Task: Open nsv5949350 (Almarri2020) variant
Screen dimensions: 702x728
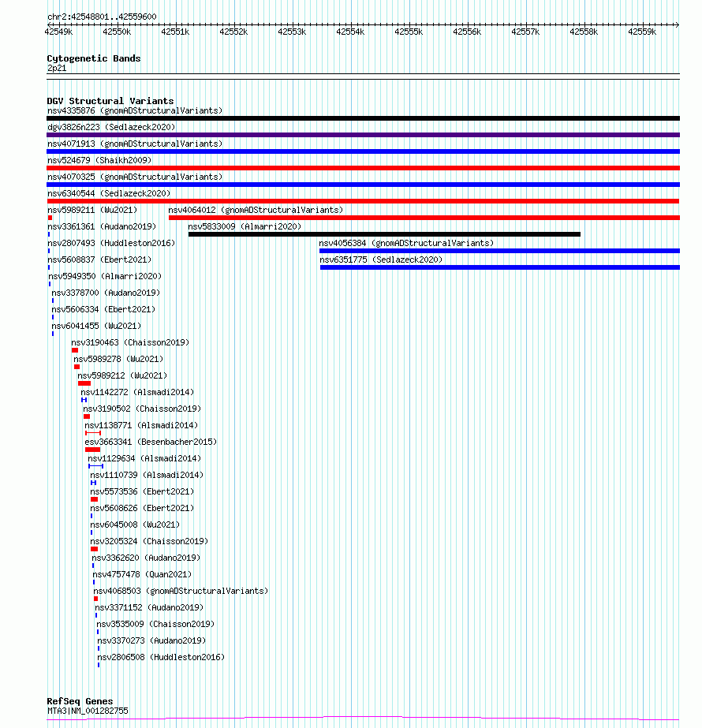Action: click(105, 276)
